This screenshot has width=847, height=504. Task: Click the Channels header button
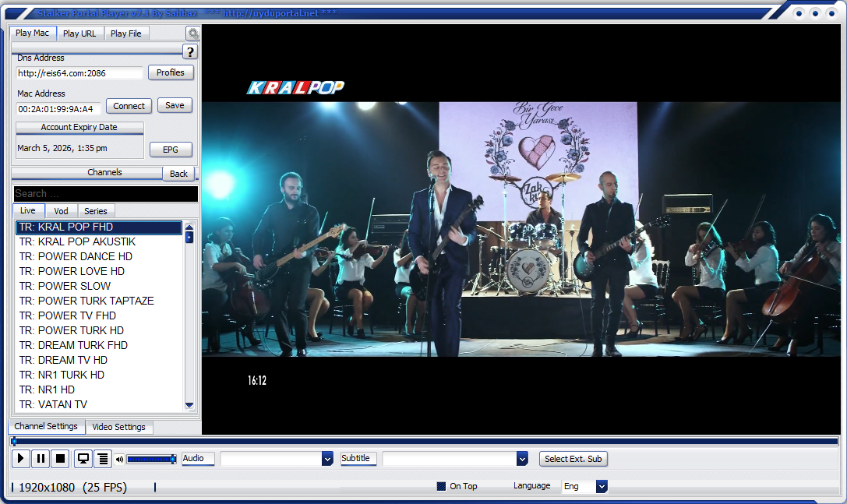click(87, 172)
